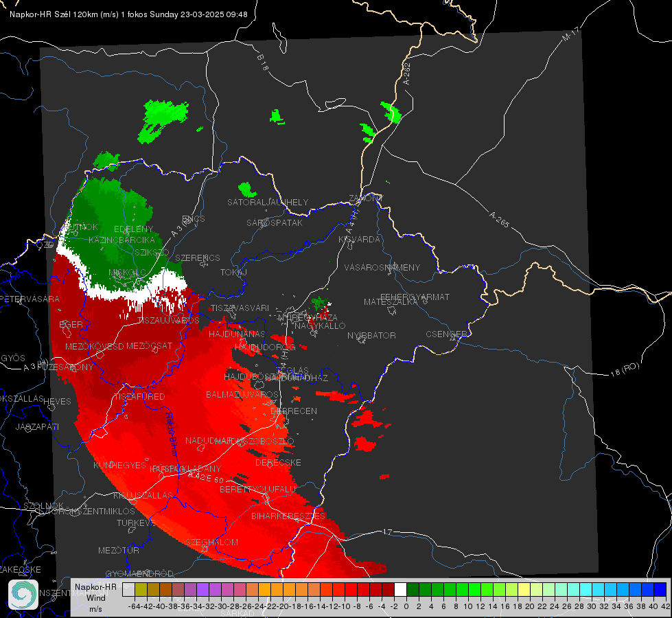This screenshot has height=618, width=672.
Task: Click the MEZŐKÖVESD label
Action: click(x=94, y=346)
